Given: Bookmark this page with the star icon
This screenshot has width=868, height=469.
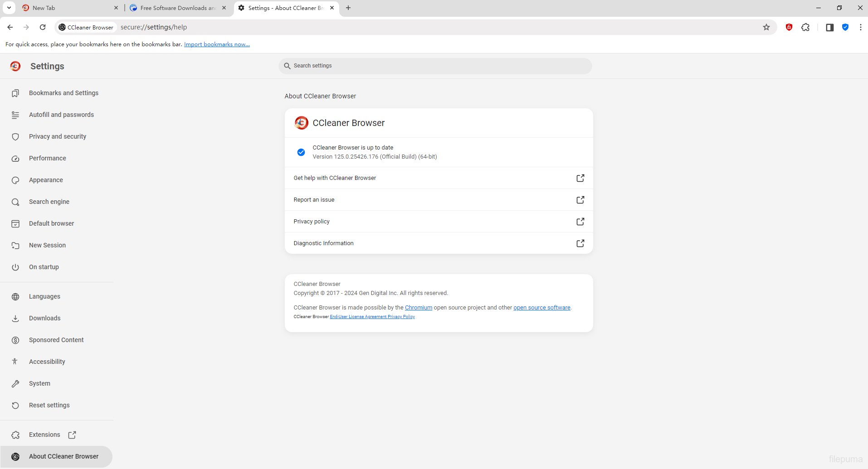Looking at the screenshot, I should (766, 27).
